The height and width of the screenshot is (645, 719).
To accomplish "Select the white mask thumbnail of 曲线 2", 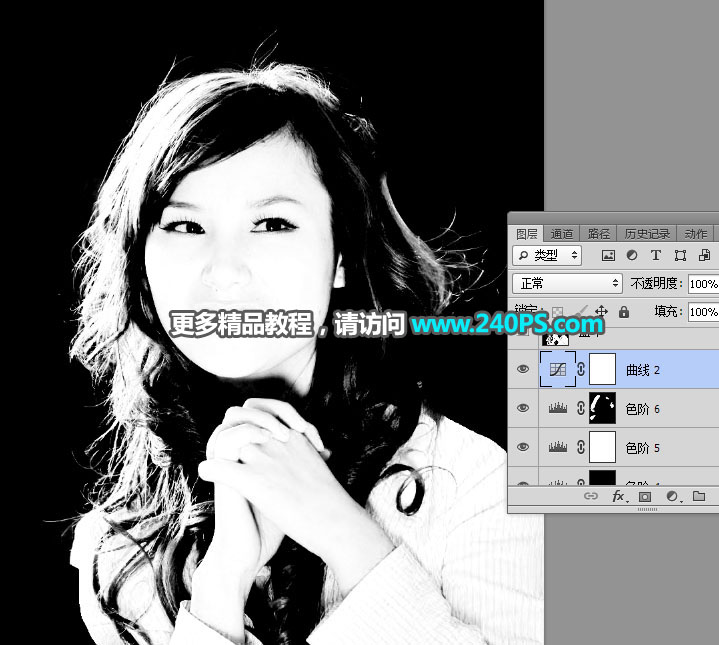I will (602, 369).
